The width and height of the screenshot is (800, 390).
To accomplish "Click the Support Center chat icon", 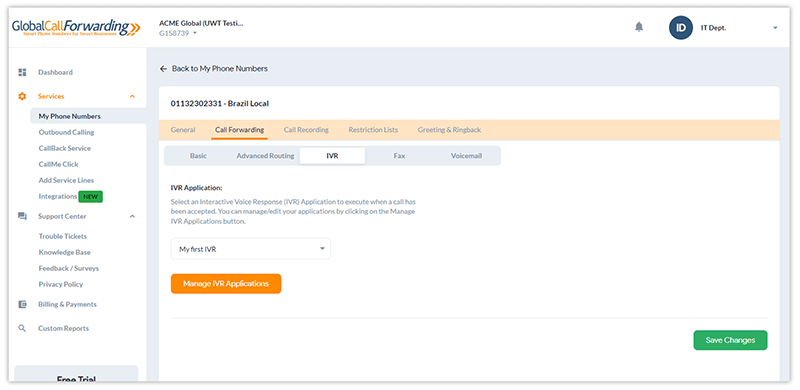I will pyautogui.click(x=22, y=216).
